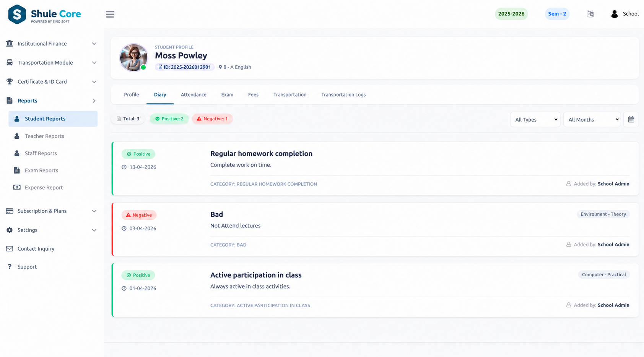This screenshot has height=357, width=644.
Task: Expand the Transportation Module chevron
Action: 94,63
